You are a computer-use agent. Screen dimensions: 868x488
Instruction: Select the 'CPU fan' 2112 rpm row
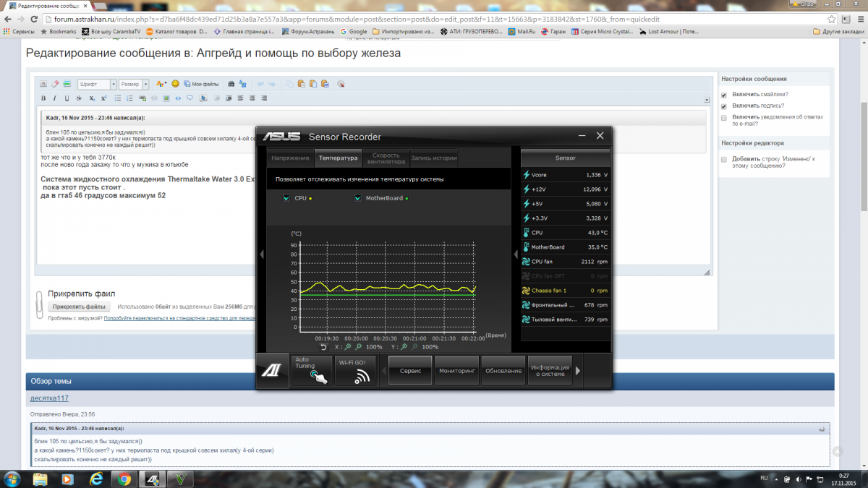click(565, 262)
